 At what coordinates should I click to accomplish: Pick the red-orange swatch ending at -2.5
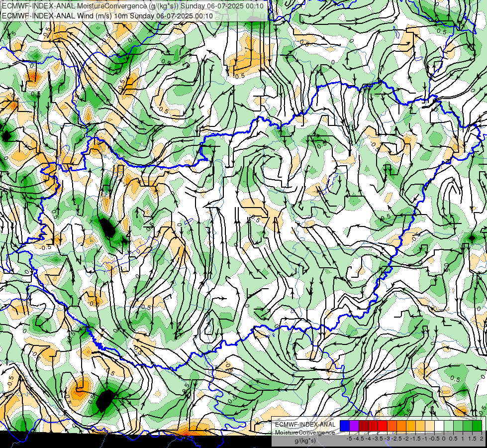[392, 426]
